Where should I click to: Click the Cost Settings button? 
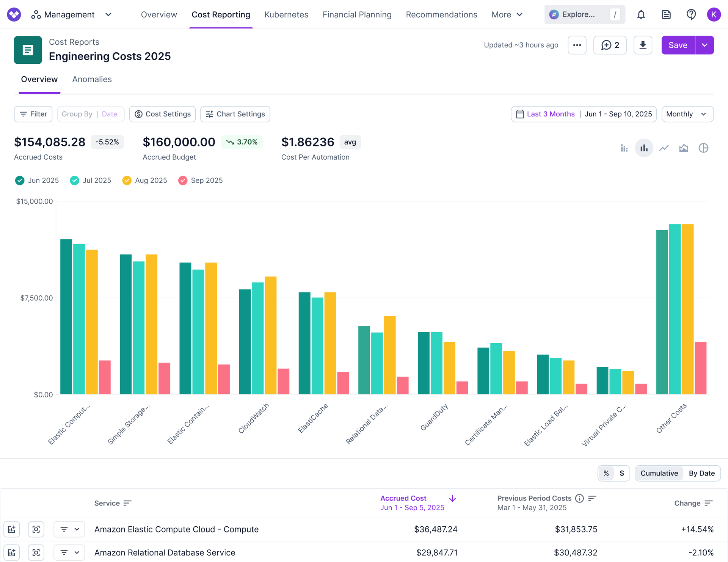point(162,114)
